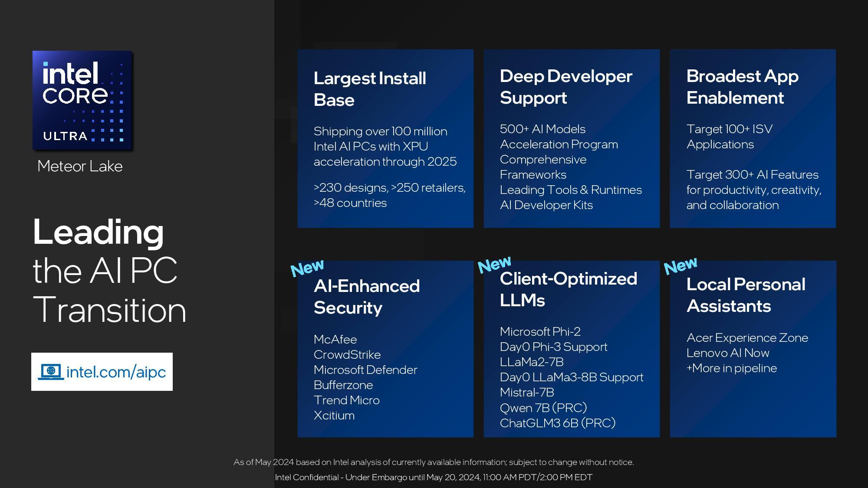Click 'LLaMa2-7B' in the LLM list
The width and height of the screenshot is (868, 488).
(x=532, y=362)
